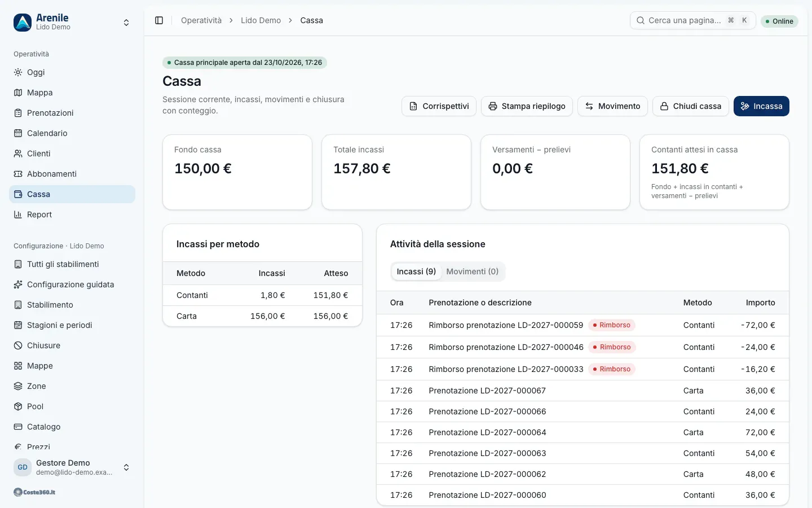Go to Prenotazioni page

(x=72, y=113)
